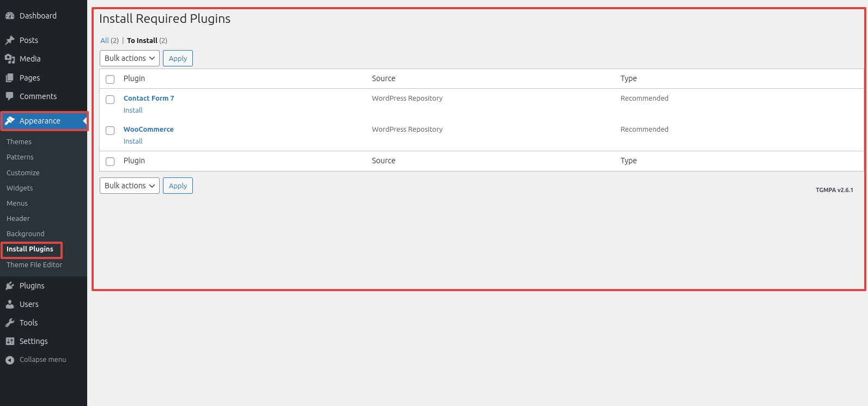
Task: Click the Install Required Plugins heading
Action: 165,19
